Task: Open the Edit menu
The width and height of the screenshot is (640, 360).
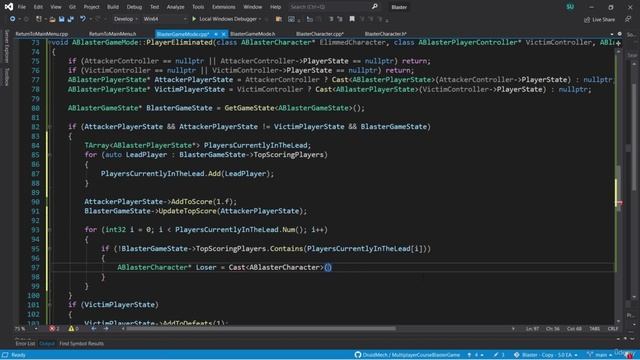Action: 38,7
